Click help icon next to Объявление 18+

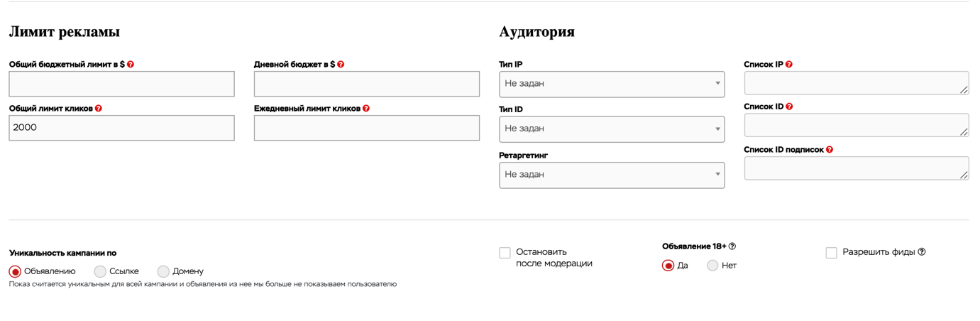[x=732, y=246]
